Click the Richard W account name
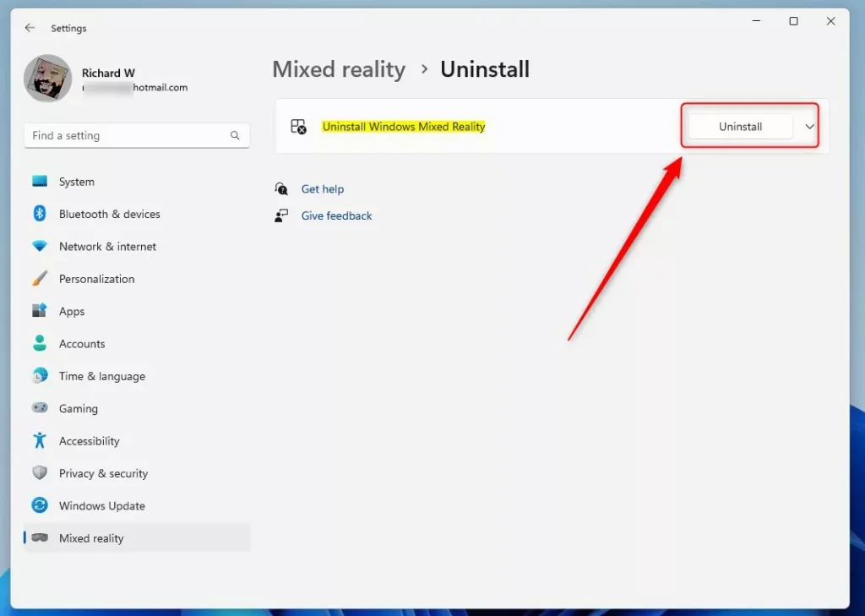Viewport: 865px width, 616px height. pyautogui.click(x=108, y=73)
